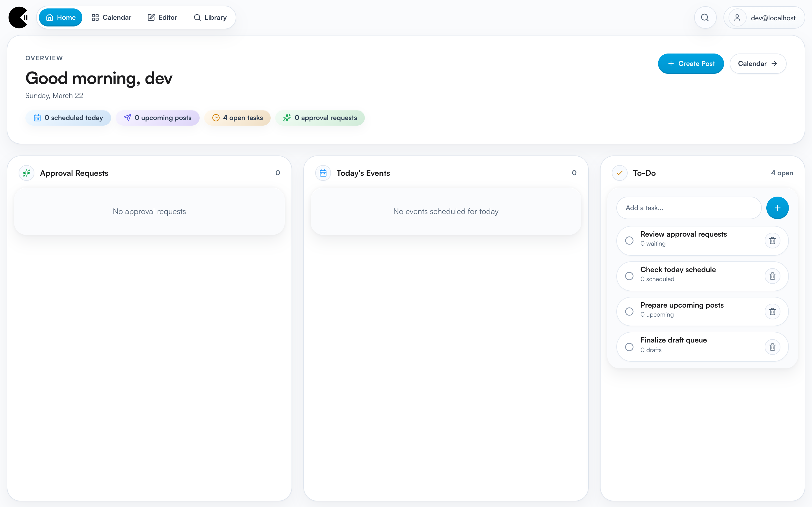Click the Today's Events calendar icon
812x507 pixels.
point(323,173)
